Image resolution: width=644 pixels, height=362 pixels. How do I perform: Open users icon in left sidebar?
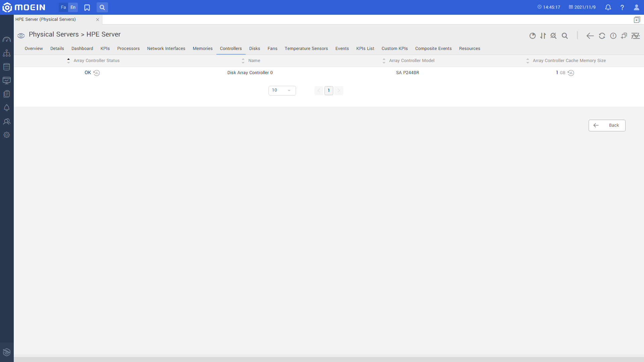[x=7, y=121]
